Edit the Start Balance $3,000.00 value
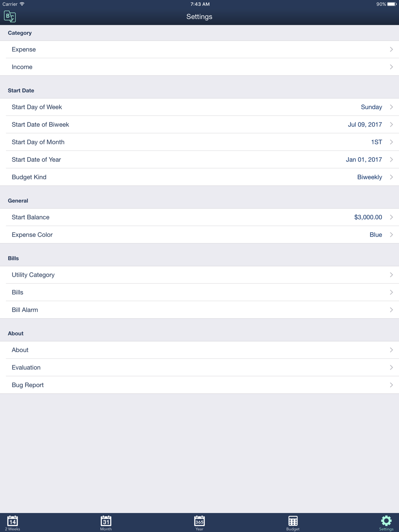Viewport: 399px width, 532px height. 199,217
